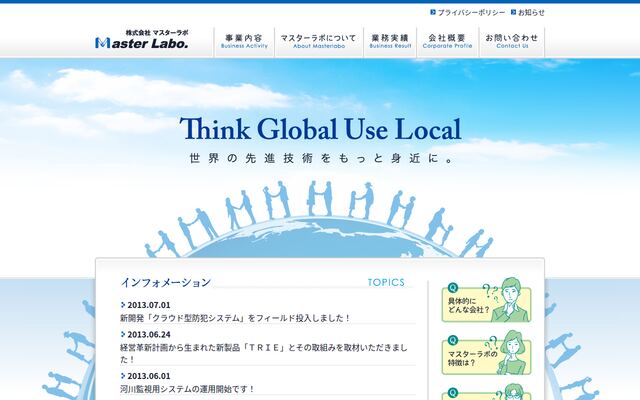The width and height of the screenshot is (640, 400).
Task: Click the マスターラボの特徴は？ banner
Action: point(487,353)
